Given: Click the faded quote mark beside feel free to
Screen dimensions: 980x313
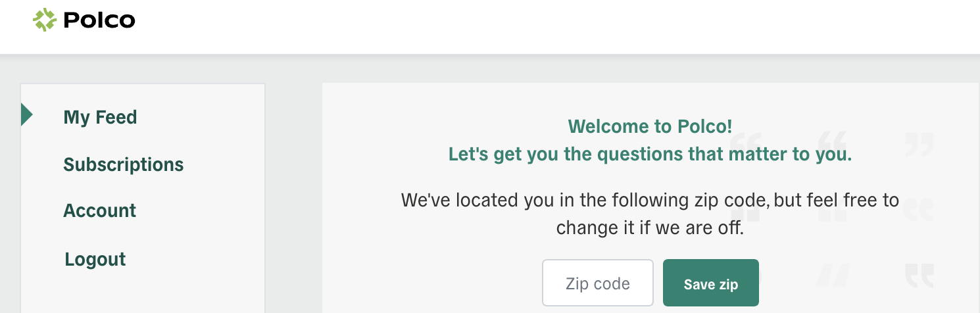Looking at the screenshot, I should pyautogui.click(x=919, y=210).
